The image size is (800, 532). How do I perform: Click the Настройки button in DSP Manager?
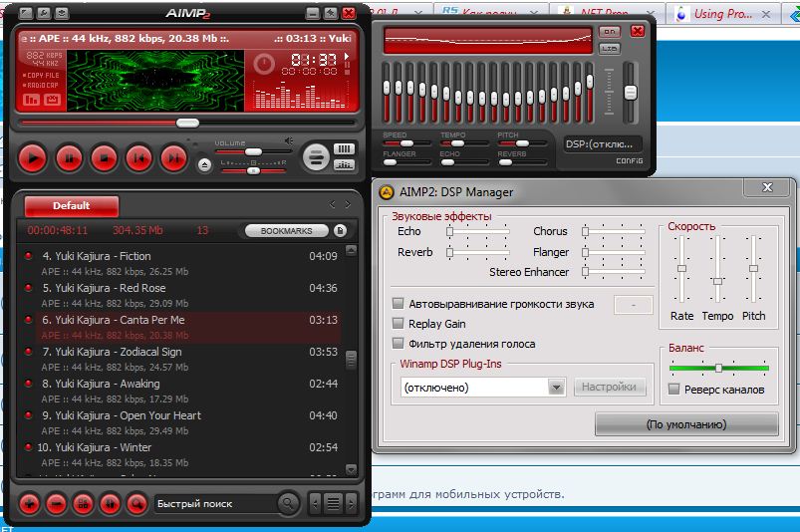[x=609, y=388]
